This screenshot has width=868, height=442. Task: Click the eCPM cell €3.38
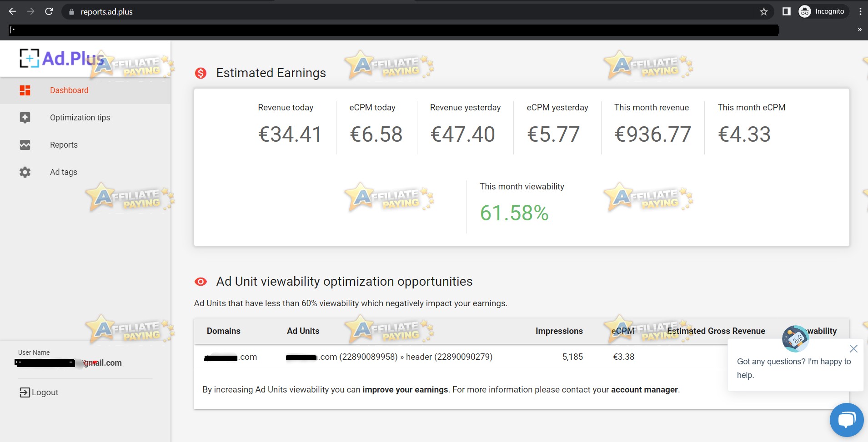pyautogui.click(x=624, y=357)
